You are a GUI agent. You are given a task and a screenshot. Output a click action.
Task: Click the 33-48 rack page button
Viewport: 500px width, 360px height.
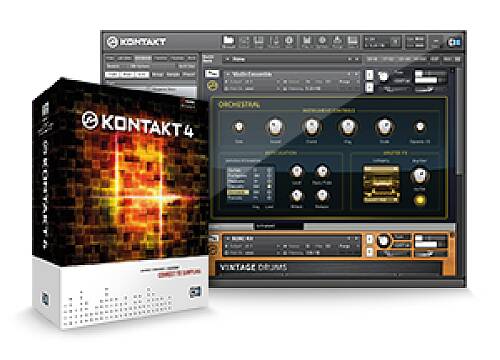404,59
